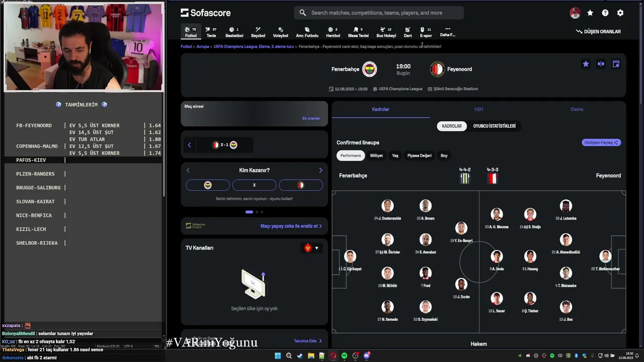Click Maçı yapay zeka ile analiz et
This screenshot has width=644, height=362.
[291, 226]
